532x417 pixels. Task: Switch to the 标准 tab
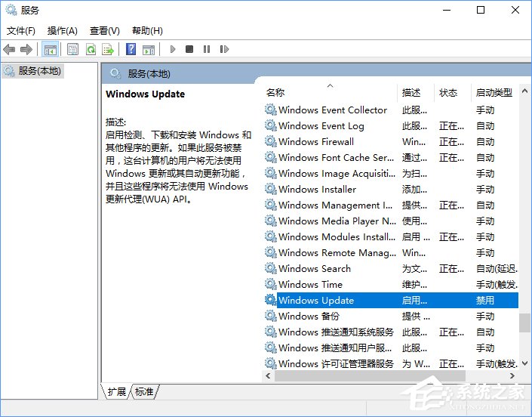coord(144,391)
